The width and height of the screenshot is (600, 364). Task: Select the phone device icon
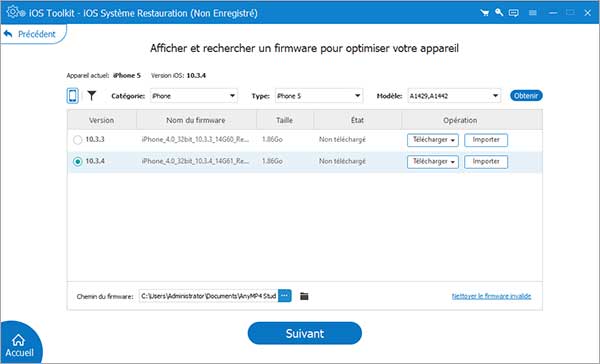tap(73, 96)
